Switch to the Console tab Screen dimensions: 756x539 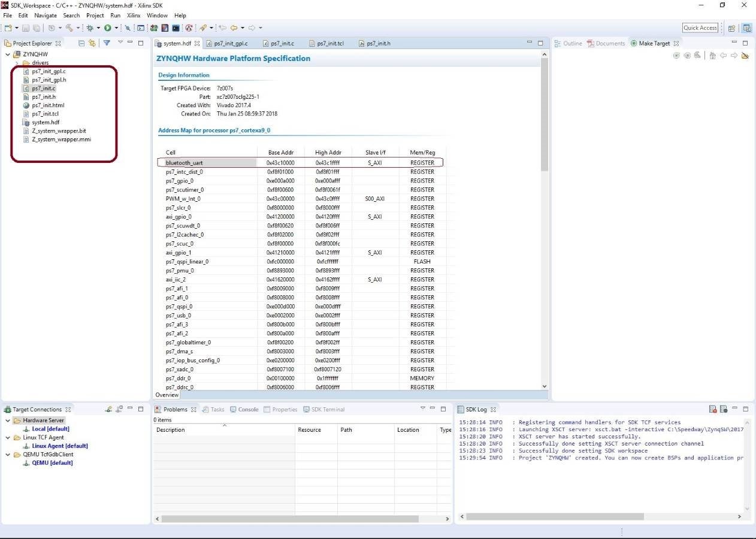244,410
